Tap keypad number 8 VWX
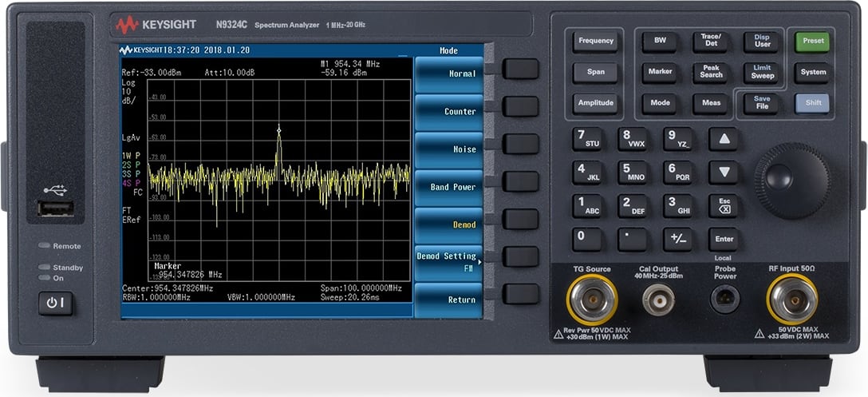The width and height of the screenshot is (868, 397). point(633,139)
